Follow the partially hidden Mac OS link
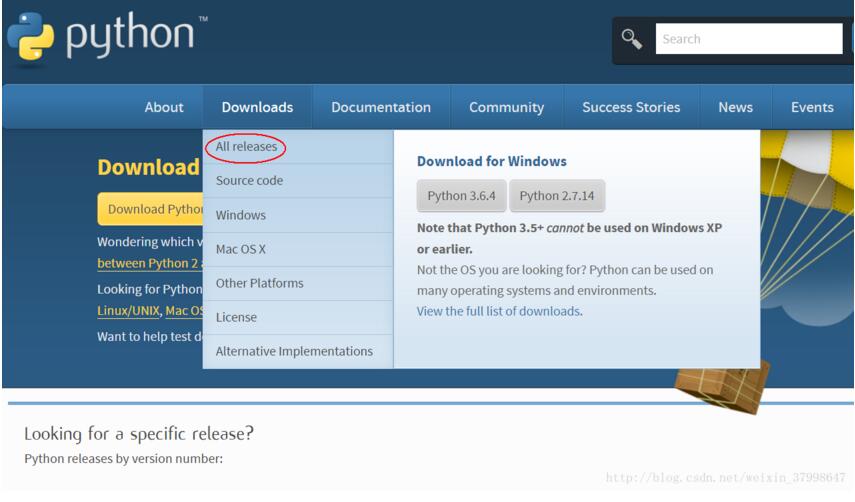Viewport: 855px width, 502px height. (184, 311)
